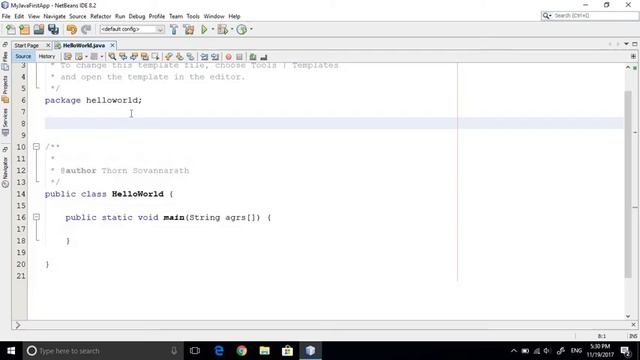Open the Profile Project dropdown arrow

[251, 29]
